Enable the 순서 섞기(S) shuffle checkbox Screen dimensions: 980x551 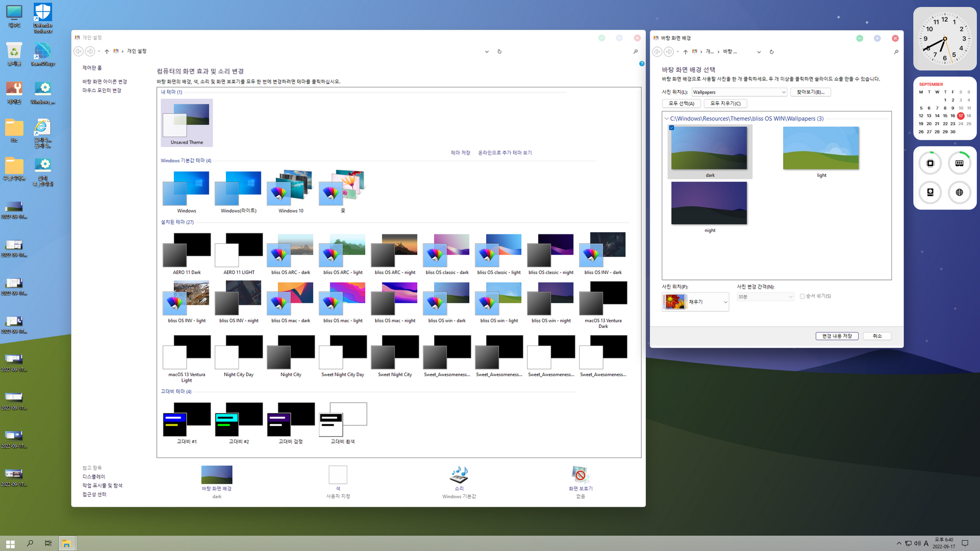pos(802,296)
